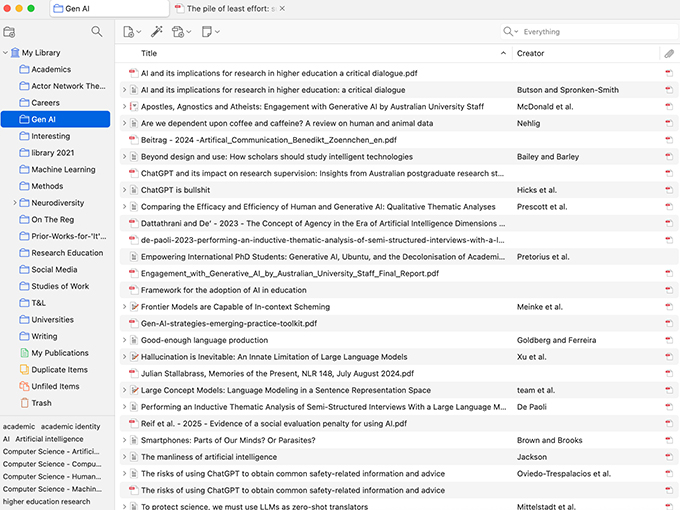Click the Add Item by Identifier wand
The height and width of the screenshot is (510, 680).
click(157, 32)
